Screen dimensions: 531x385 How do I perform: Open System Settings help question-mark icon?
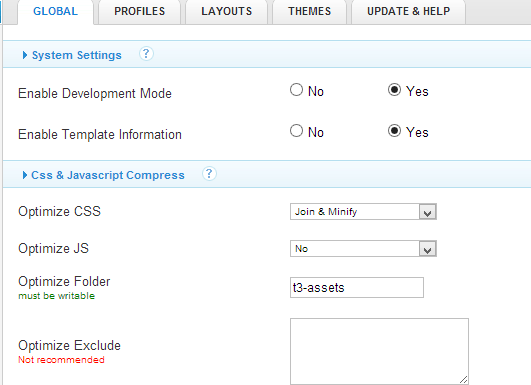click(146, 54)
